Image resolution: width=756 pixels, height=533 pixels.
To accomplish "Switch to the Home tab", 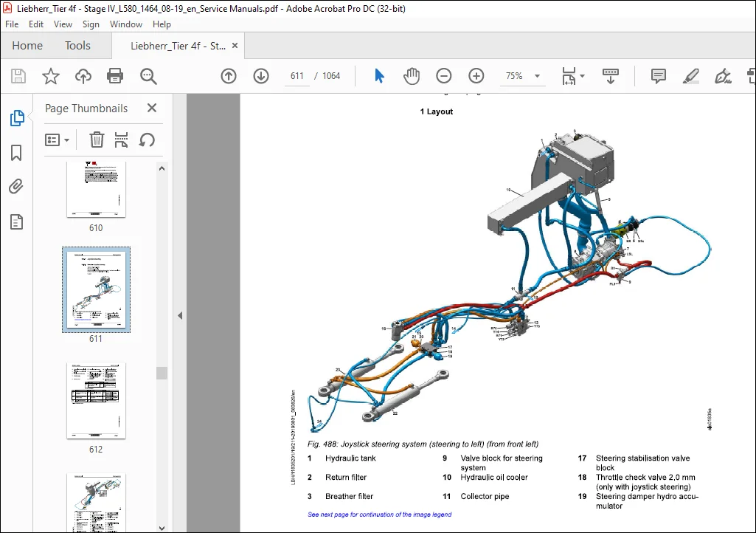I will (x=27, y=45).
